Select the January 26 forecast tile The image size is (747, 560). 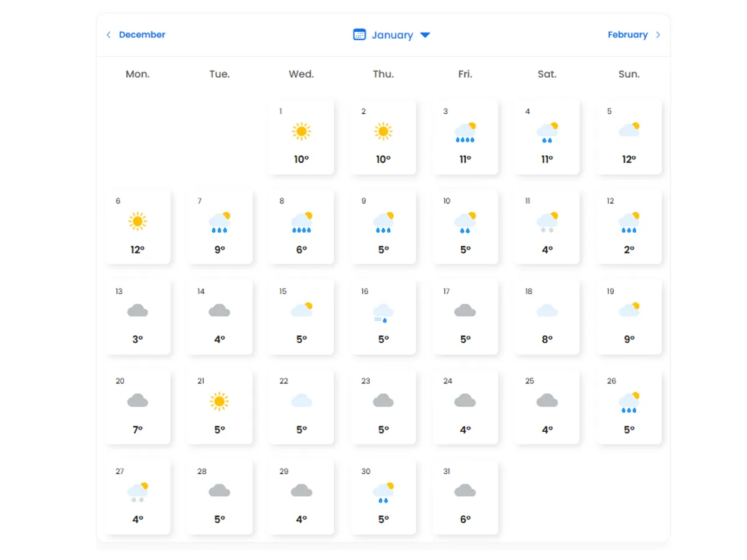pos(629,408)
